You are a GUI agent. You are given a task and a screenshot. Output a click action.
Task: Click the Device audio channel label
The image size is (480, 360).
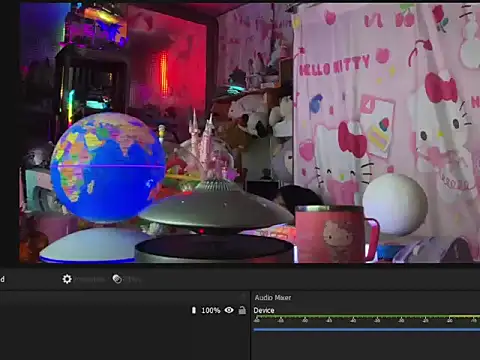(x=264, y=310)
